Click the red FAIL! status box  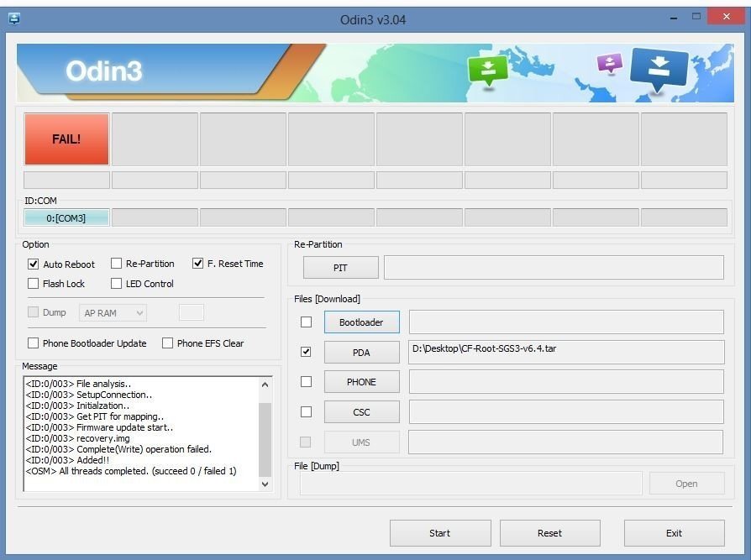[x=66, y=139]
